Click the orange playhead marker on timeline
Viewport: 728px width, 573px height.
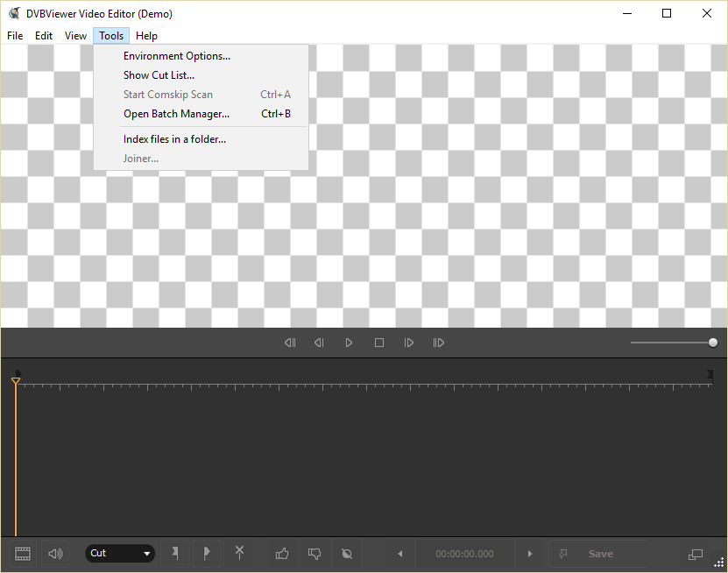tap(16, 381)
